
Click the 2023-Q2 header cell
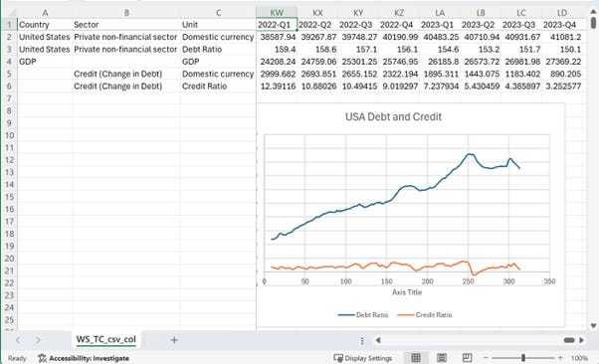481,25
